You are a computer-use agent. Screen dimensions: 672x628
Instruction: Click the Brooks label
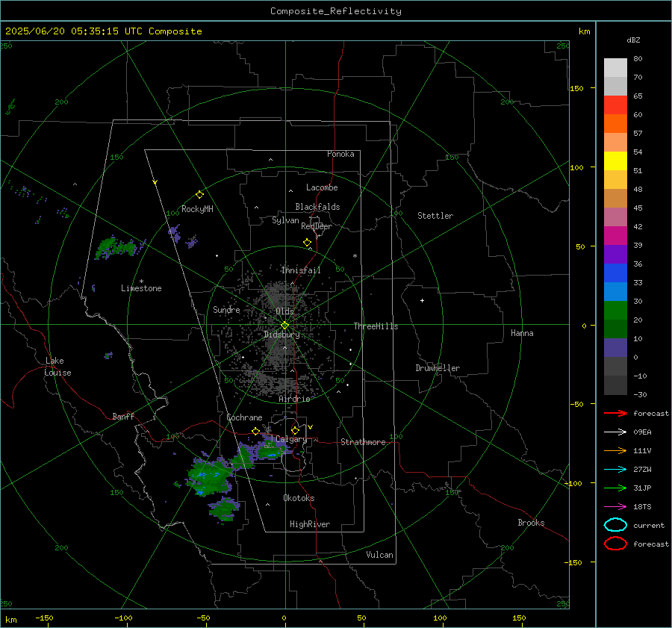(531, 523)
